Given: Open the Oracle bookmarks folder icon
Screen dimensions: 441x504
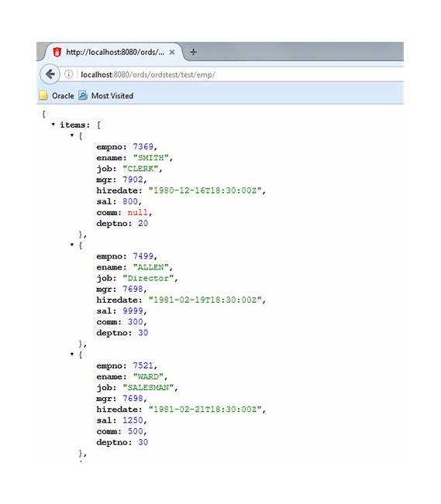Looking at the screenshot, I should coord(43,95).
